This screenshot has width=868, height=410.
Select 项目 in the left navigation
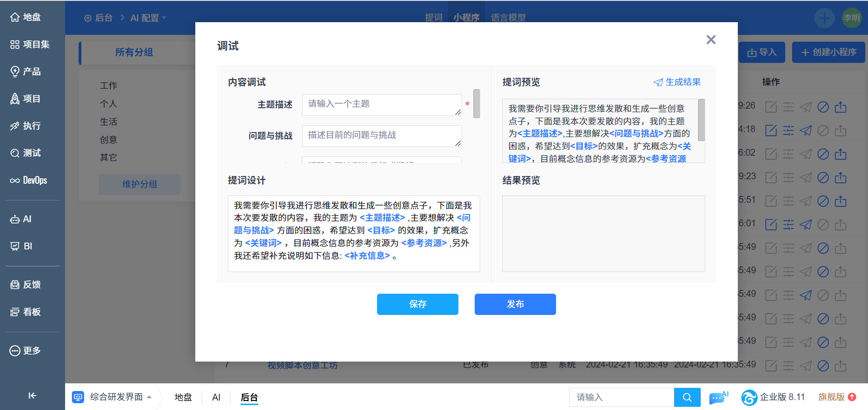(26, 99)
